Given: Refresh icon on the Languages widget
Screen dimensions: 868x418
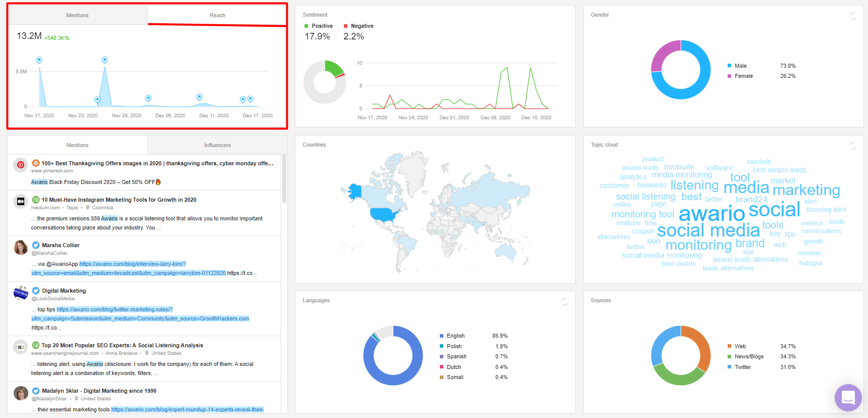Looking at the screenshot, I should point(565,302).
